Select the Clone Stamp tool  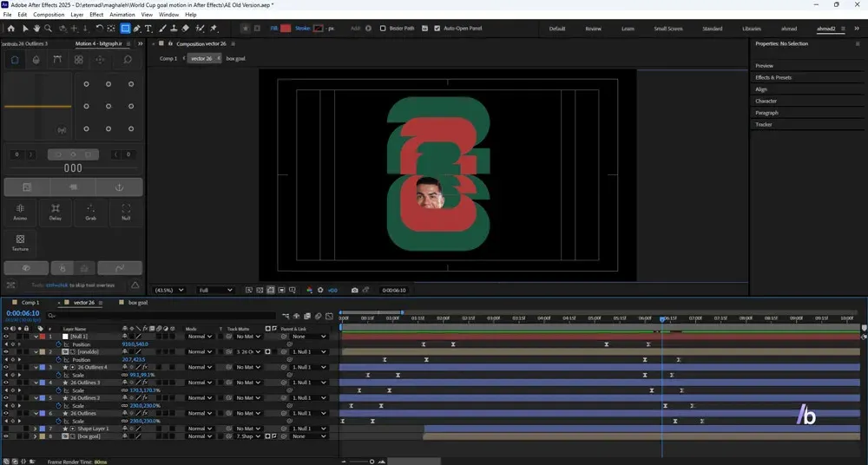(174, 29)
